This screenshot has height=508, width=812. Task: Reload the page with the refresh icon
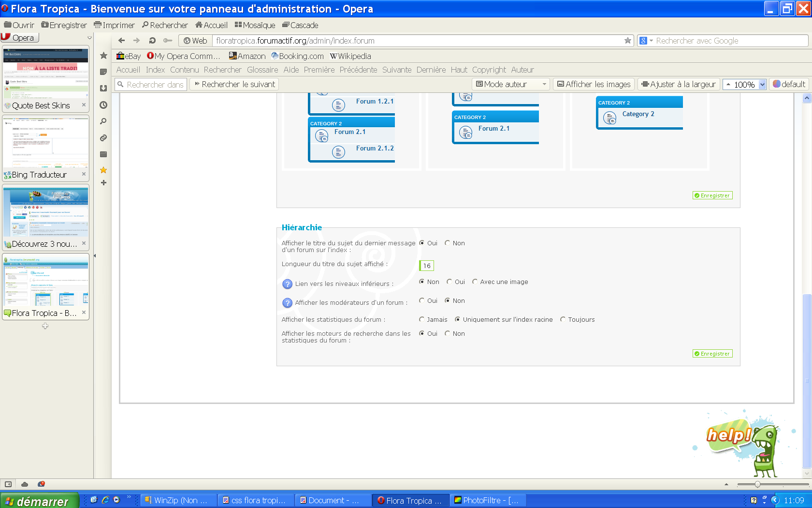(x=152, y=41)
